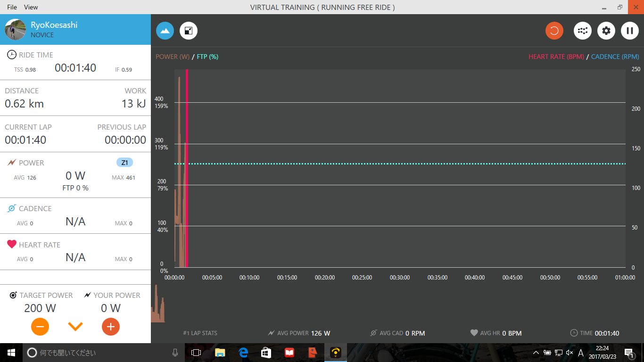
Task: Click the lap AVG CAD crank icon
Action: click(373, 333)
